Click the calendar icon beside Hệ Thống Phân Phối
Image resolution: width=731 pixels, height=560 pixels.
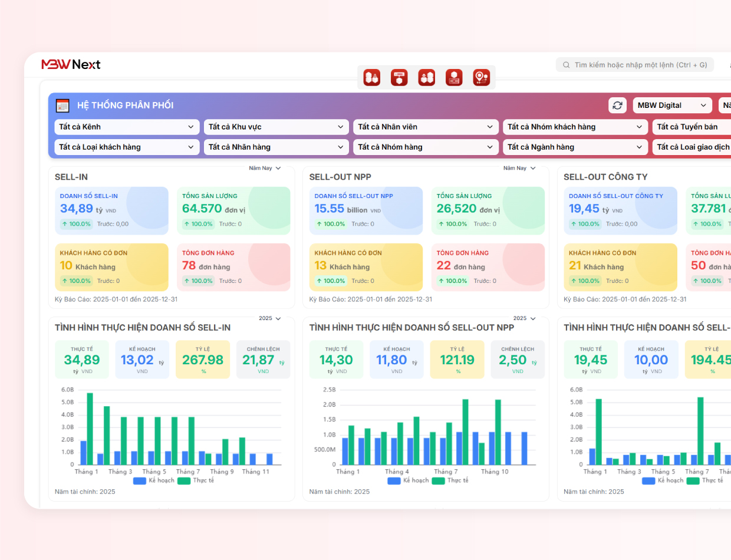tap(62, 106)
